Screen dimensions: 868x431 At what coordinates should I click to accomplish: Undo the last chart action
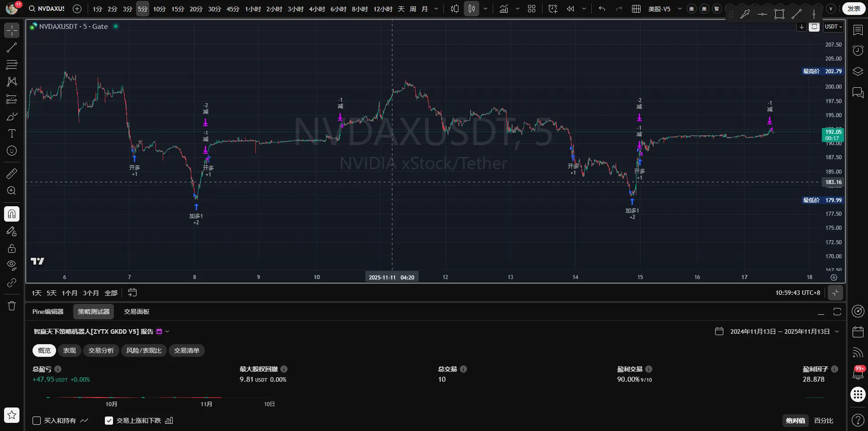pos(602,9)
